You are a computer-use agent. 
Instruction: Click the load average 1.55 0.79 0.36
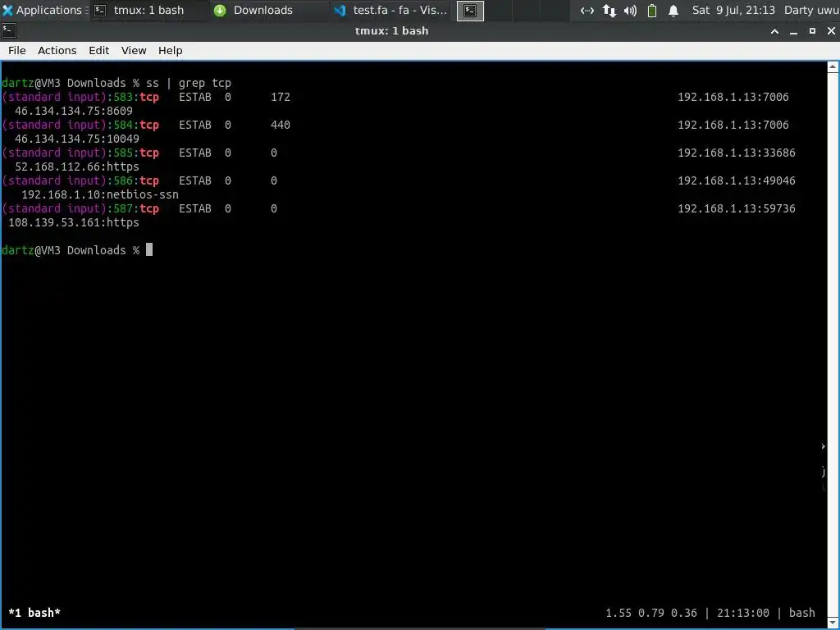[651, 613]
